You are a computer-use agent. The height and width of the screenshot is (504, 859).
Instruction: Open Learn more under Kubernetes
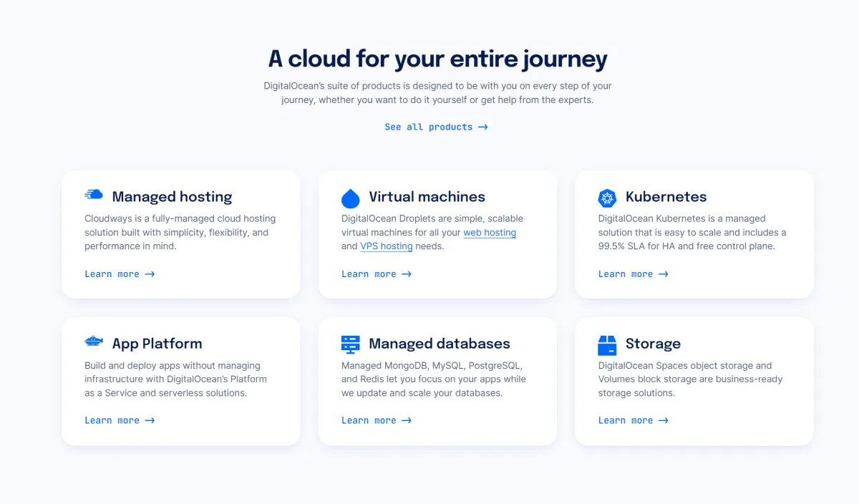pyautogui.click(x=634, y=273)
